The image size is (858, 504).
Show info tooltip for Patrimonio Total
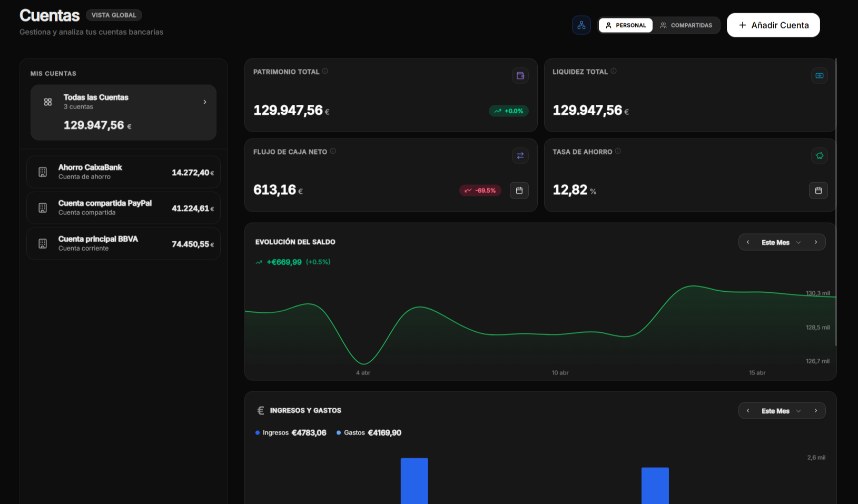(x=325, y=71)
